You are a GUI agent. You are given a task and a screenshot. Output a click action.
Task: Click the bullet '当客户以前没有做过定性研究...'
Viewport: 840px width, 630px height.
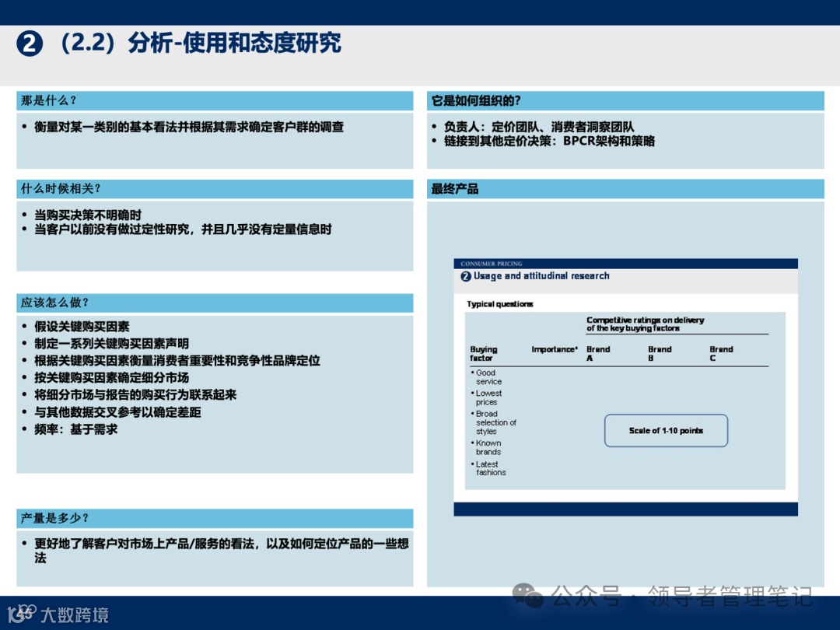point(183,229)
